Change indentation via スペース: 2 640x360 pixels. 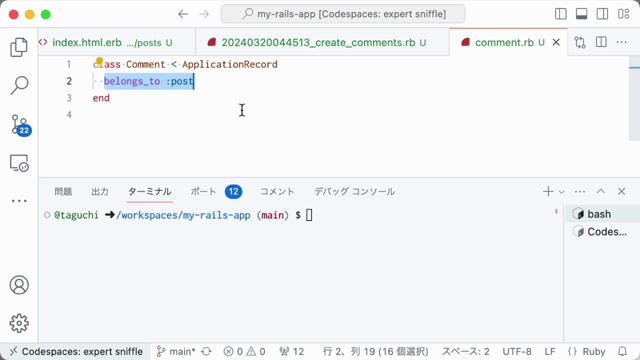coord(465,351)
